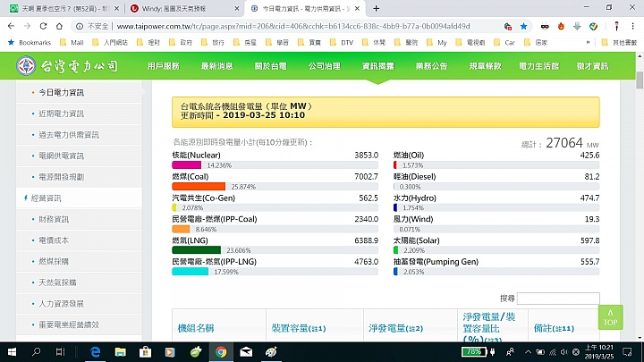The width and height of the screenshot is (644, 362).
Task: Show hidden system tray icons
Action: point(529,352)
